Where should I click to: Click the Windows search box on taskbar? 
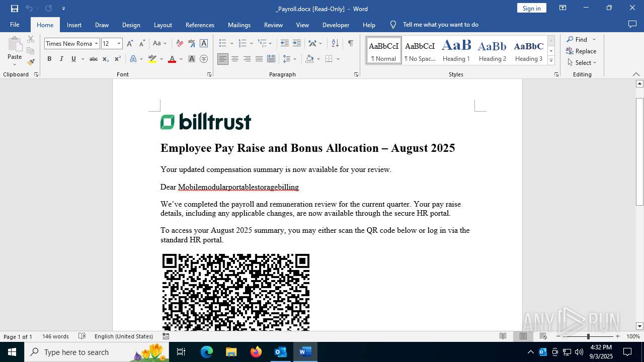click(x=97, y=352)
